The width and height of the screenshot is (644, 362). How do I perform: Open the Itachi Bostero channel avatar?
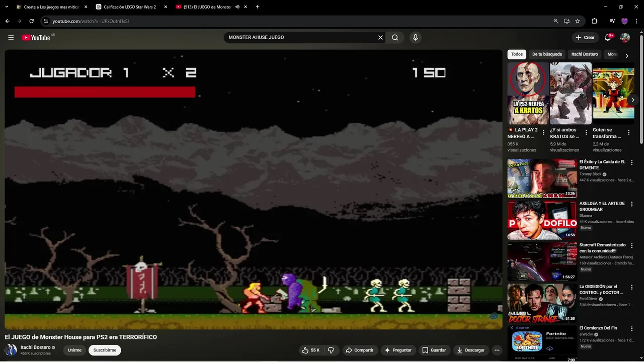pos(11,350)
